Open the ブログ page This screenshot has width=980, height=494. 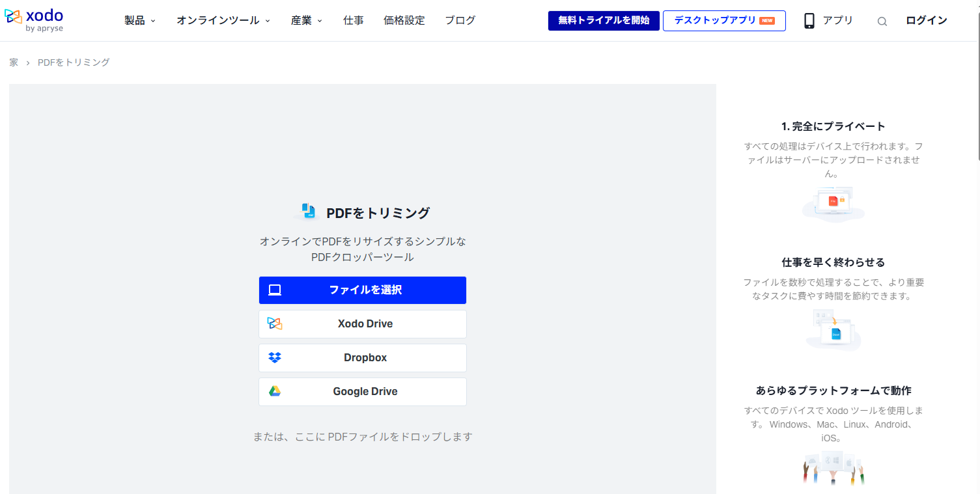(x=460, y=21)
